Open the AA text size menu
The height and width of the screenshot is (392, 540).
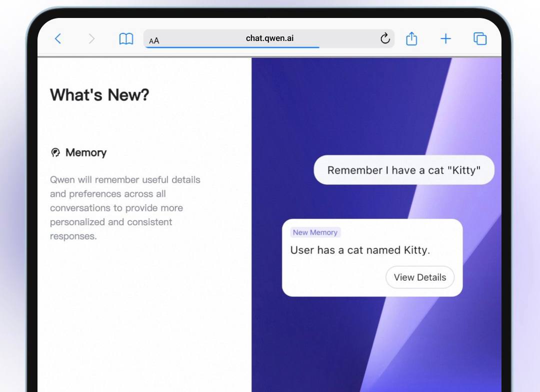point(154,40)
